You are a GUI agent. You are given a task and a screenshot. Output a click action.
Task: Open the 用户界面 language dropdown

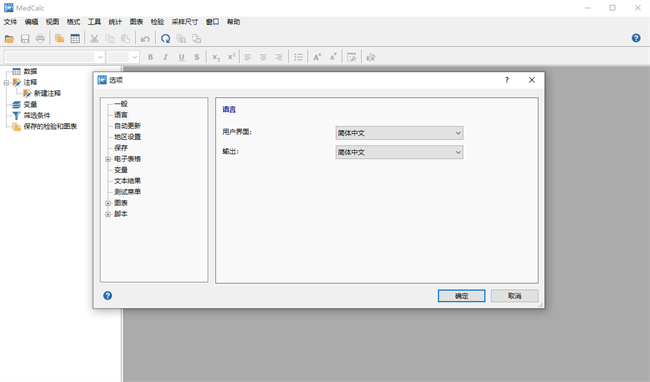click(399, 133)
